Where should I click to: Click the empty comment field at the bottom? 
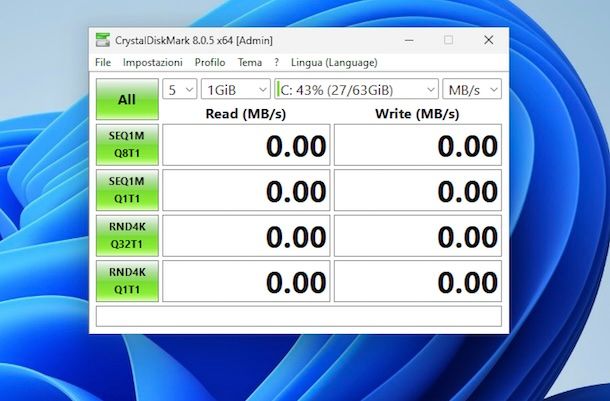[x=299, y=316]
